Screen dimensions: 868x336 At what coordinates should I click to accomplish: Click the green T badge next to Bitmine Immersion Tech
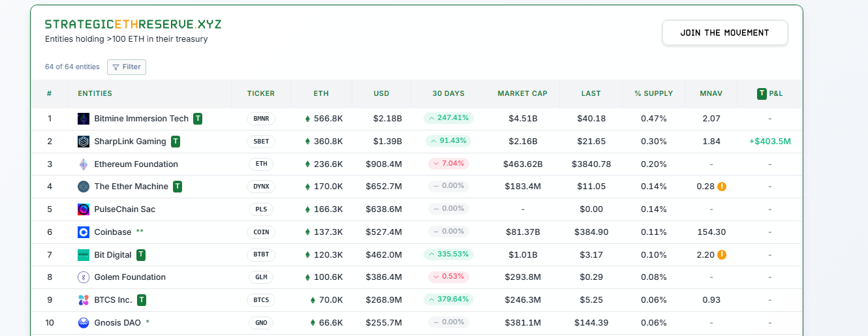click(198, 119)
